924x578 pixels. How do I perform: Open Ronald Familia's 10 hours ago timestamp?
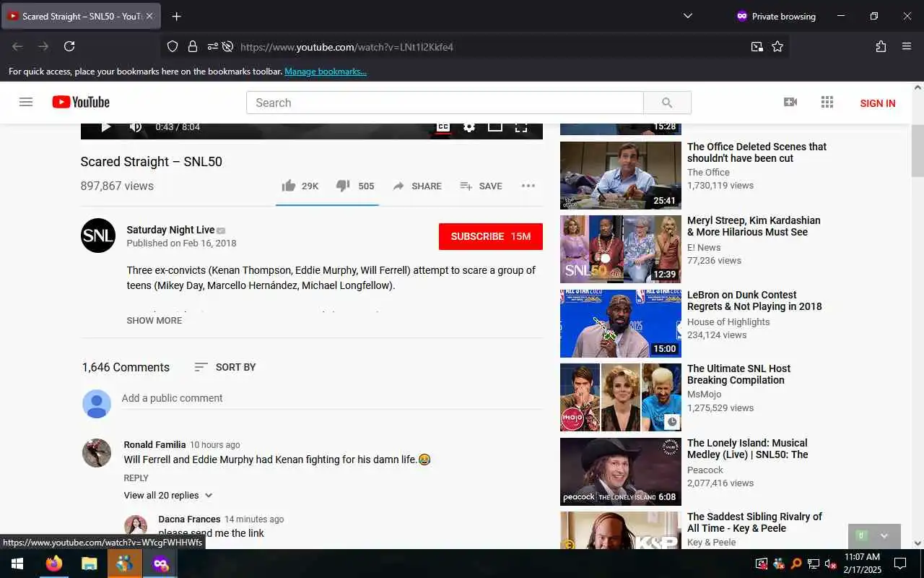click(214, 445)
